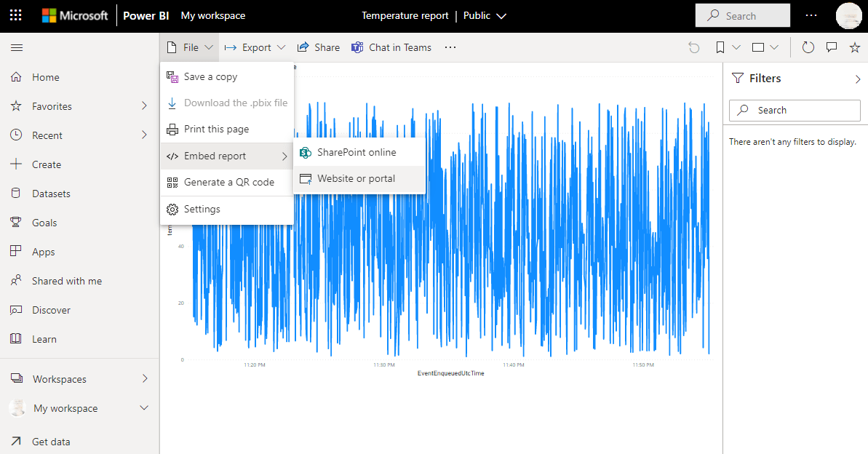Open your account profile picture menu
The height and width of the screenshot is (454, 868).
point(848,15)
